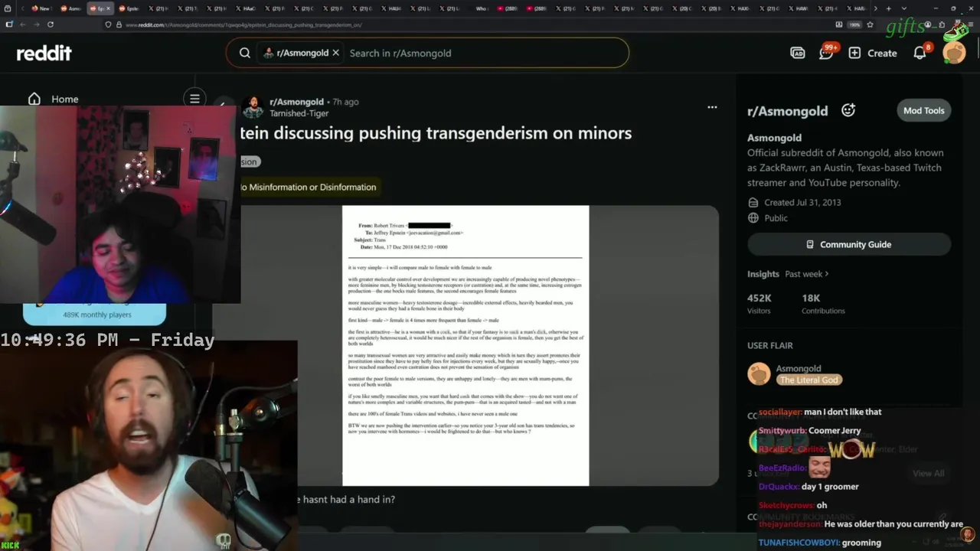Click the site lock icon
980x551 pixels.
point(119,24)
